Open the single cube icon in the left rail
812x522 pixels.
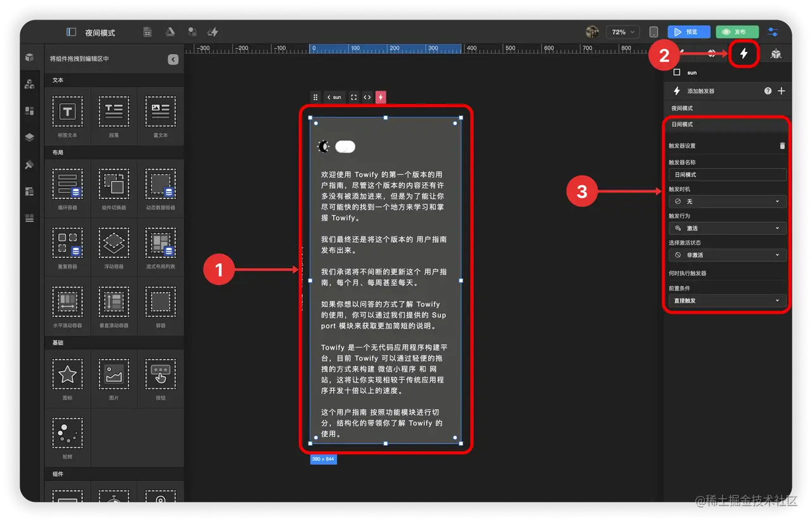pos(29,57)
